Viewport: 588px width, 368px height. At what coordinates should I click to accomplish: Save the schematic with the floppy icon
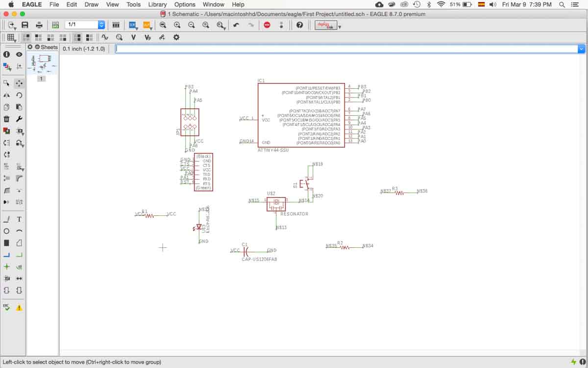click(25, 25)
